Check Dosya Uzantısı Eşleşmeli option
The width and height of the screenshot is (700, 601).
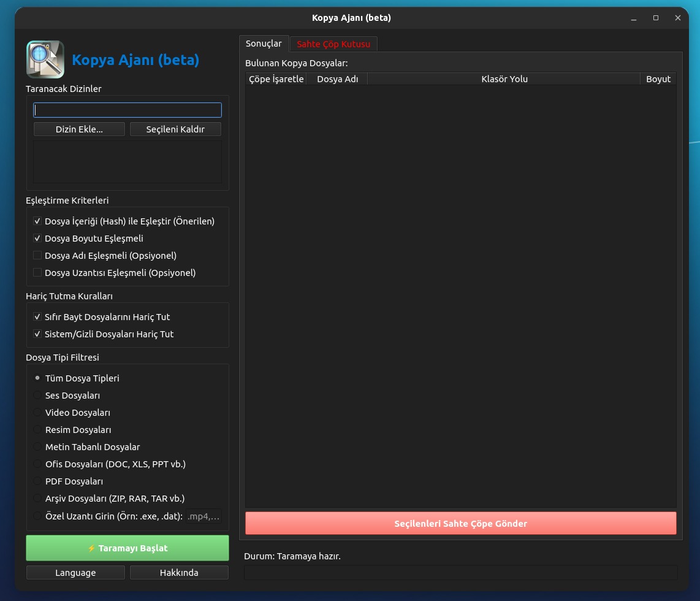click(x=37, y=273)
